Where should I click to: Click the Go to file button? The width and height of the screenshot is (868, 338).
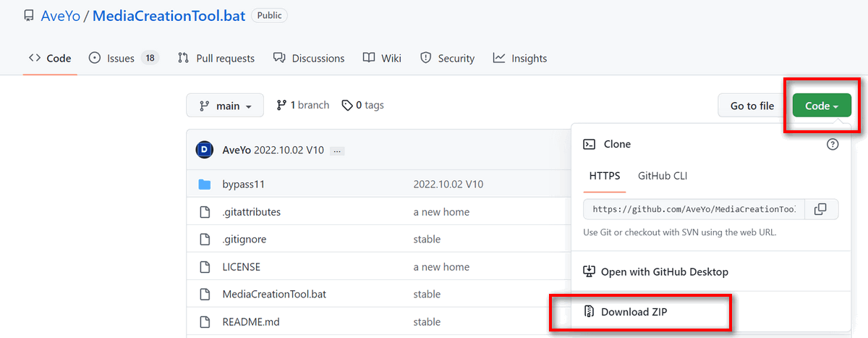(752, 106)
